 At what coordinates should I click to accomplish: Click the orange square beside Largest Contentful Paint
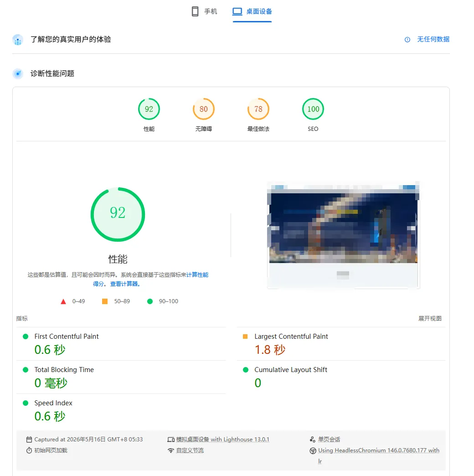245,336
